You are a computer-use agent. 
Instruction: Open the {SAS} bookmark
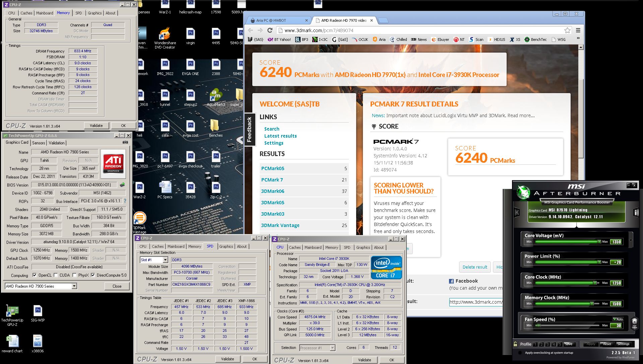coord(255,40)
